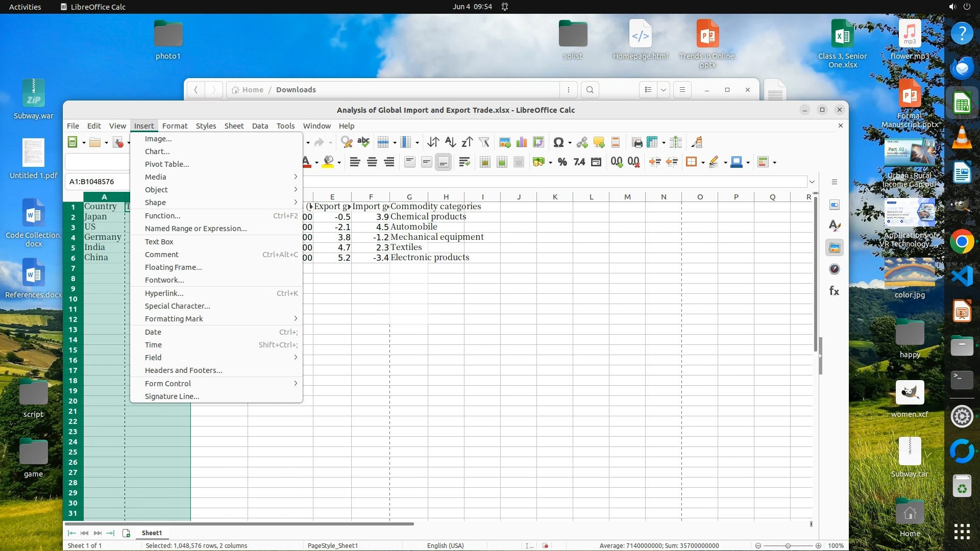
Task: Select Hyperlink... in the Insert menu
Action: 164,293
